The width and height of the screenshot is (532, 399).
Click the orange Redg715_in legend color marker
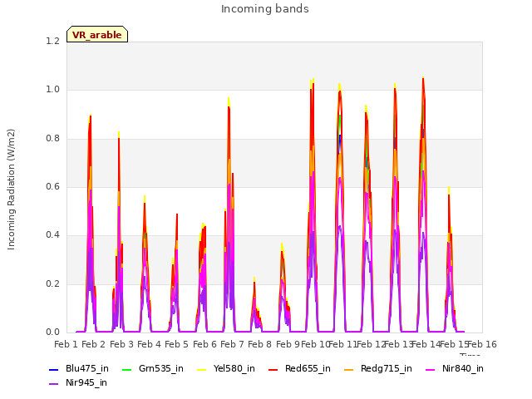349,369
